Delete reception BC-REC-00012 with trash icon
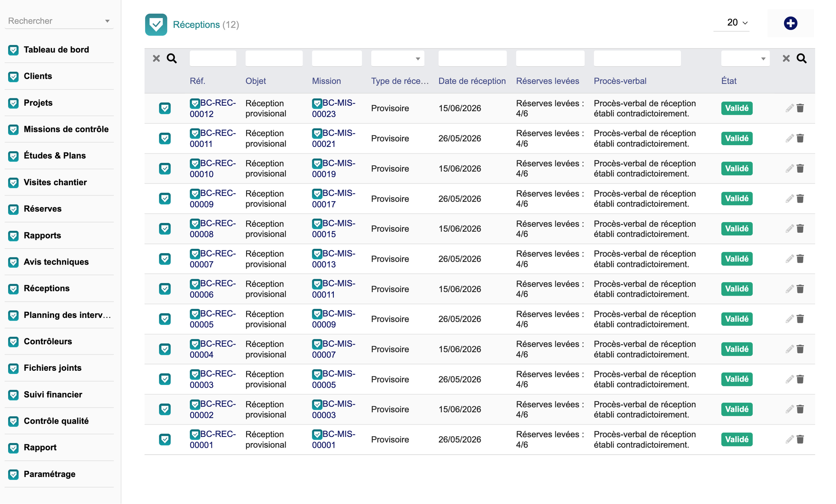Viewport: 836px width, 504px height. pyautogui.click(x=800, y=108)
